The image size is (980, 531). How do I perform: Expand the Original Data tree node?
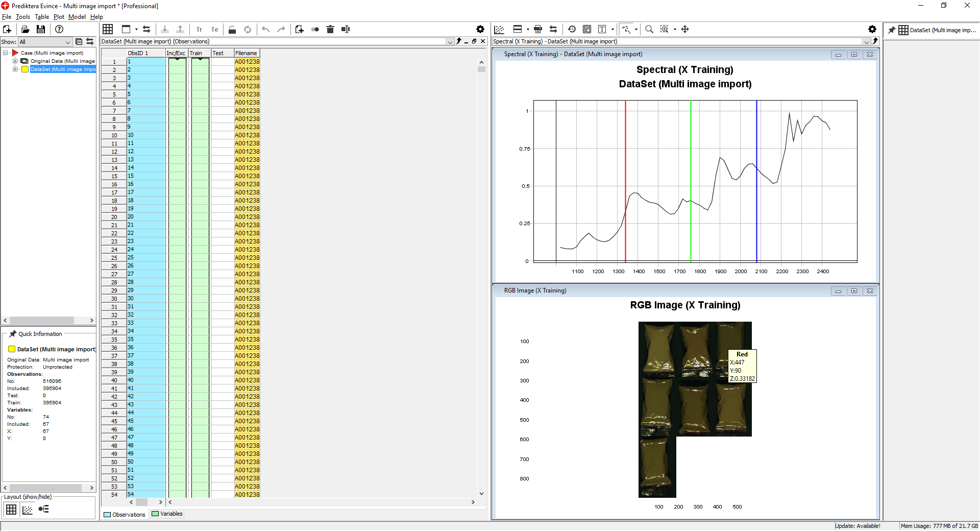15,61
